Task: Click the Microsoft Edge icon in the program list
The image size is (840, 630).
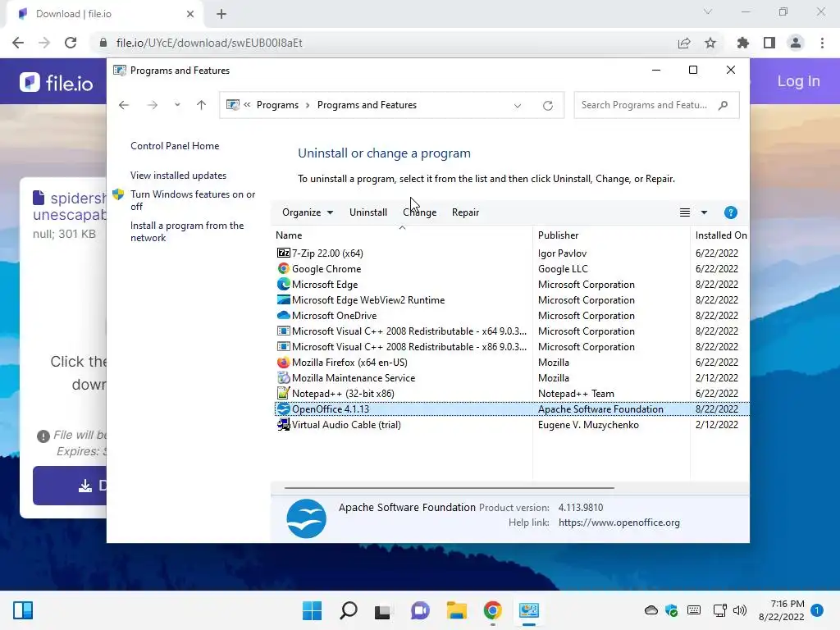Action: coord(283,284)
